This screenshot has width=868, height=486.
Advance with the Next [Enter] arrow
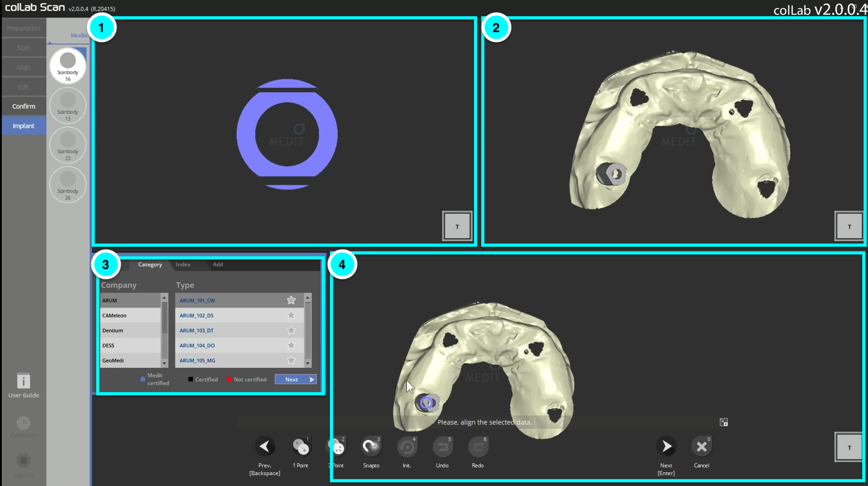tap(666, 447)
